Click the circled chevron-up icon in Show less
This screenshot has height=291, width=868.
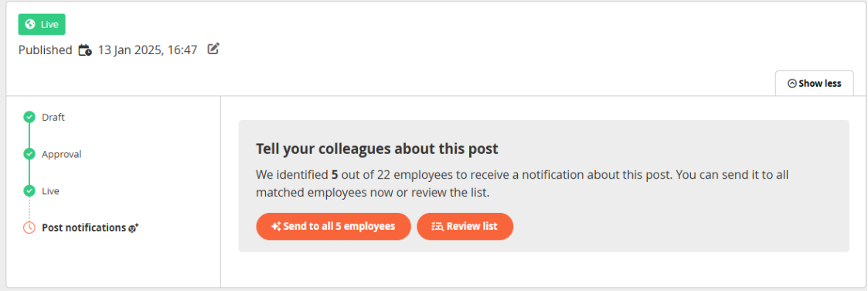791,84
